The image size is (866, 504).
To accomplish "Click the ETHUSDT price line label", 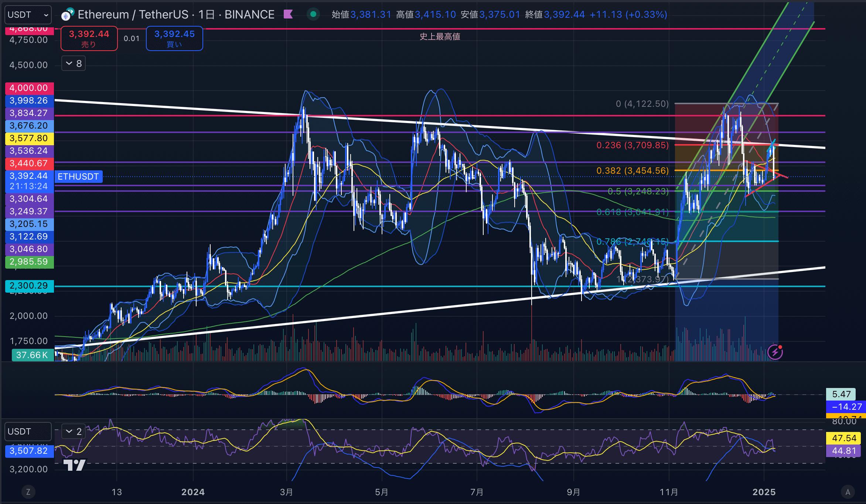I will click(x=78, y=177).
